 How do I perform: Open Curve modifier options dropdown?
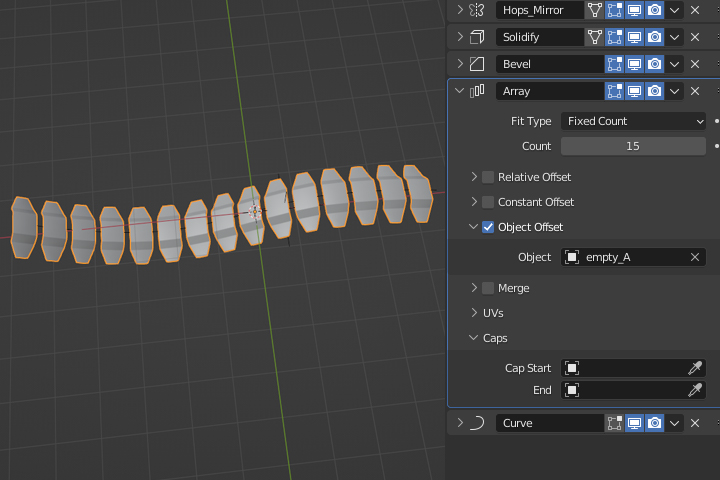point(675,423)
